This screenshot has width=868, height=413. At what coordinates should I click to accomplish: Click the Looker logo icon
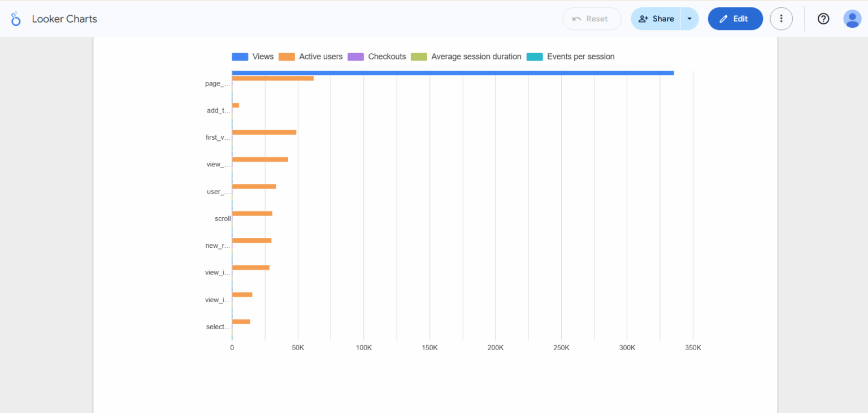pos(15,18)
